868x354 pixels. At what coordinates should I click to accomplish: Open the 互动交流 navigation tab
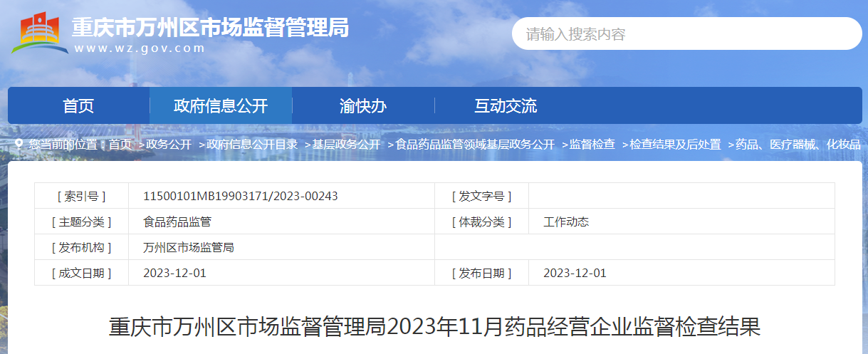point(506,106)
